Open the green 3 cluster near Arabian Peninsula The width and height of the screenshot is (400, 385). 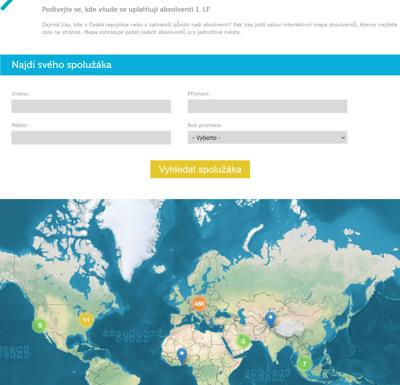243,341
